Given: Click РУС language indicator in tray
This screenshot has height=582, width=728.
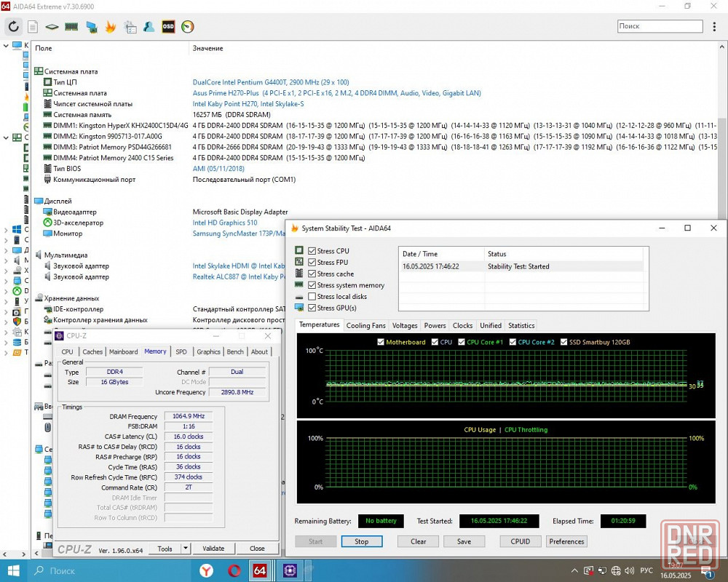Looking at the screenshot, I should pos(646,570).
